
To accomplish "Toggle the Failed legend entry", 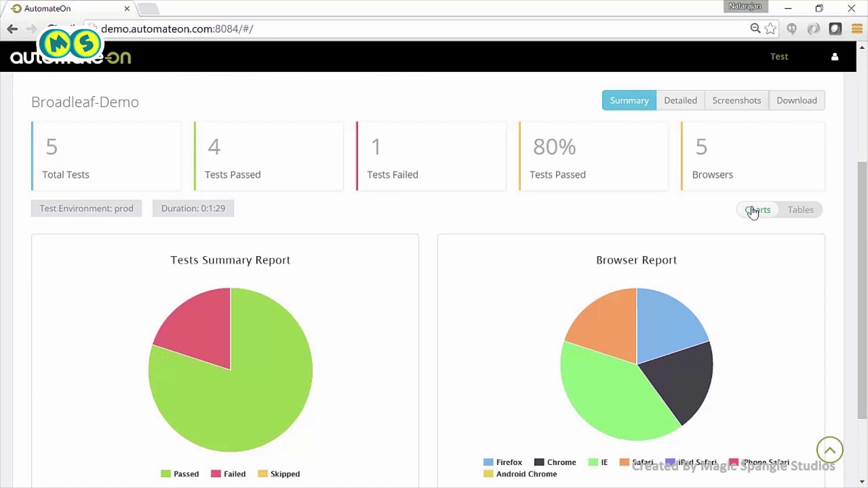I will pos(228,474).
